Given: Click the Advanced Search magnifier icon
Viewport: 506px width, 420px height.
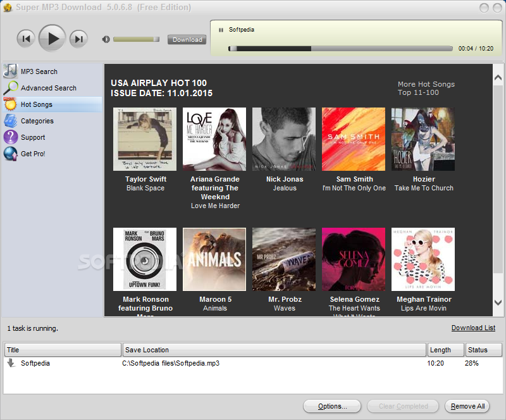Looking at the screenshot, I should click(x=10, y=88).
